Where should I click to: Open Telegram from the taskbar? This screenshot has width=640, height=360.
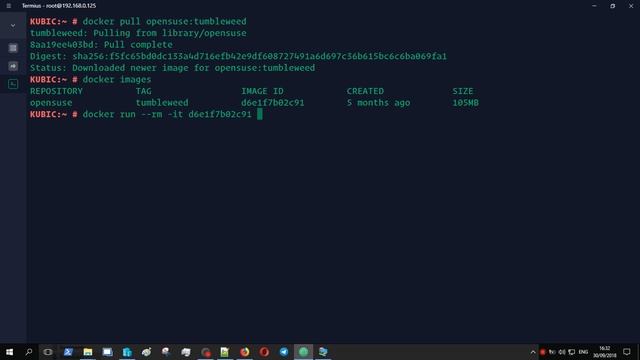[x=284, y=352]
